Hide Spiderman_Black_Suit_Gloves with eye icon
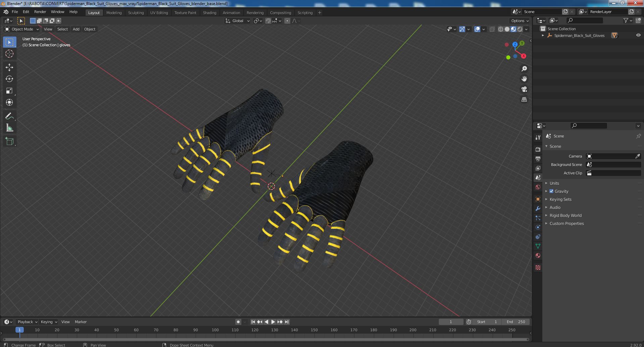Image resolution: width=644 pixels, height=347 pixels. (638, 35)
